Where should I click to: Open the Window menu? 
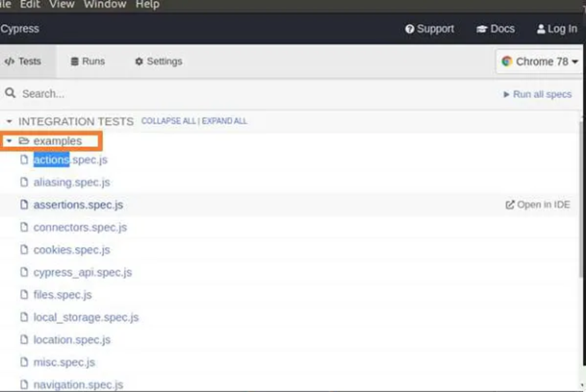[105, 4]
